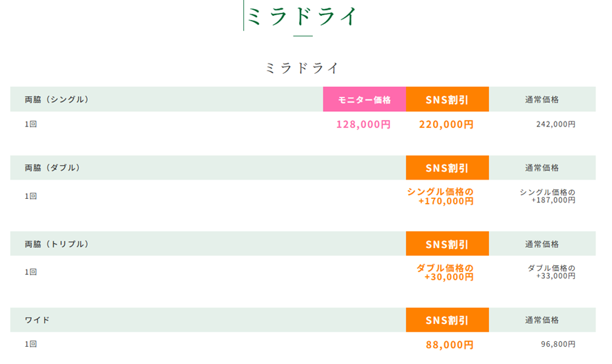Viewport: 612px width, 364px height.
Task: Click the regular ダブル価格の+33,000円 price
Action: pyautogui.click(x=552, y=272)
